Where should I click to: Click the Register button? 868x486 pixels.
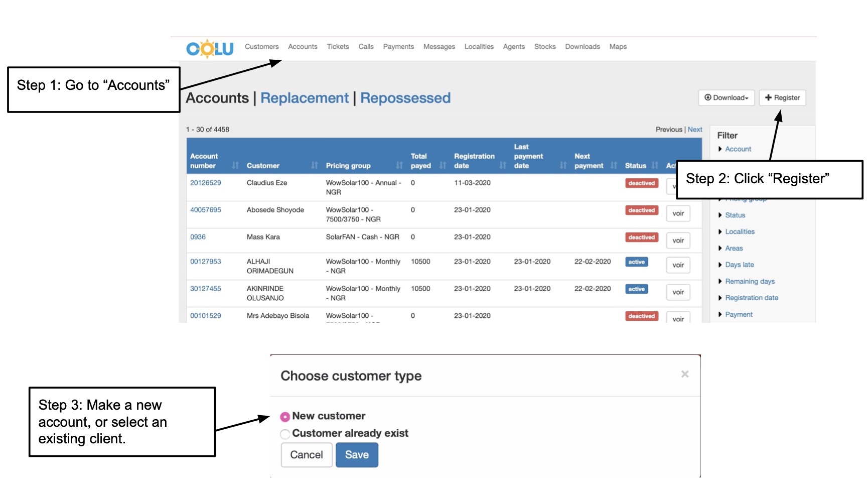pyautogui.click(x=782, y=98)
